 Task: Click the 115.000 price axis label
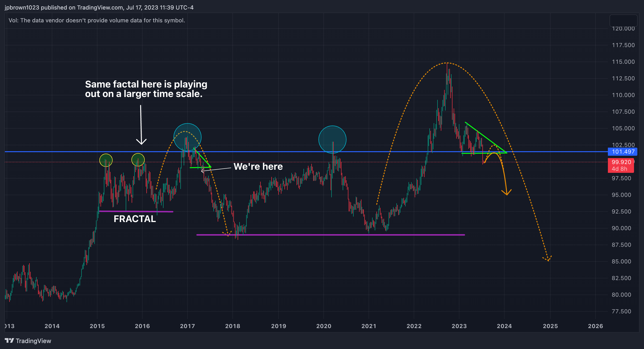coord(623,62)
